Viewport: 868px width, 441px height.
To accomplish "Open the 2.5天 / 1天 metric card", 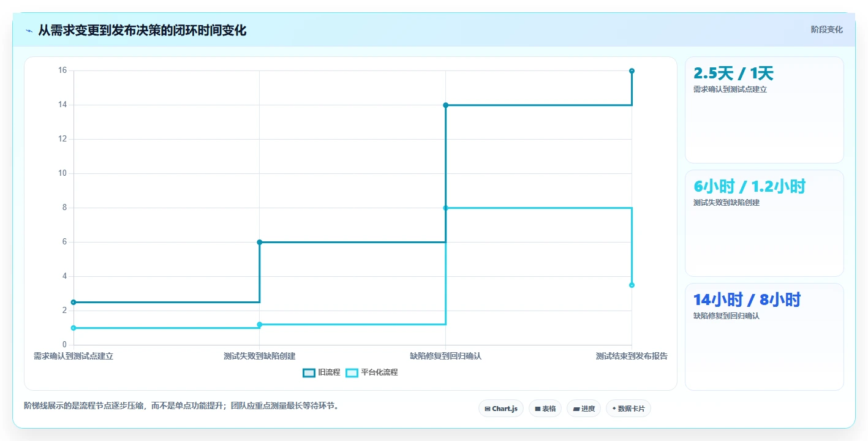I will (764, 110).
